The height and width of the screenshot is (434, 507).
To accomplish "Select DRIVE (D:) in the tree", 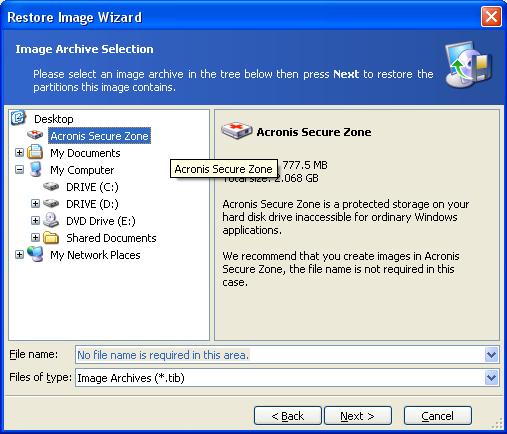I will pyautogui.click(x=92, y=204).
